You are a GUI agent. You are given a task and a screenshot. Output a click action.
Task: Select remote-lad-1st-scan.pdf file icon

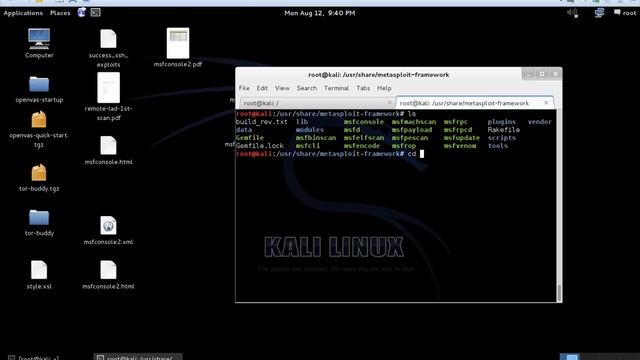(x=108, y=88)
